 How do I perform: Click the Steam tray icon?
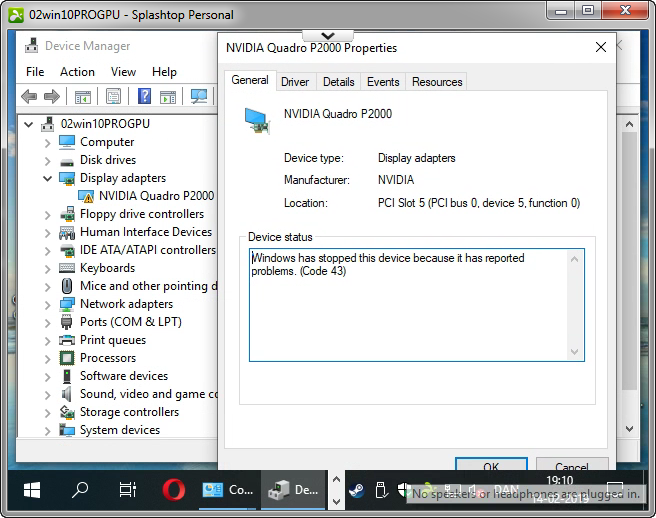click(x=356, y=490)
